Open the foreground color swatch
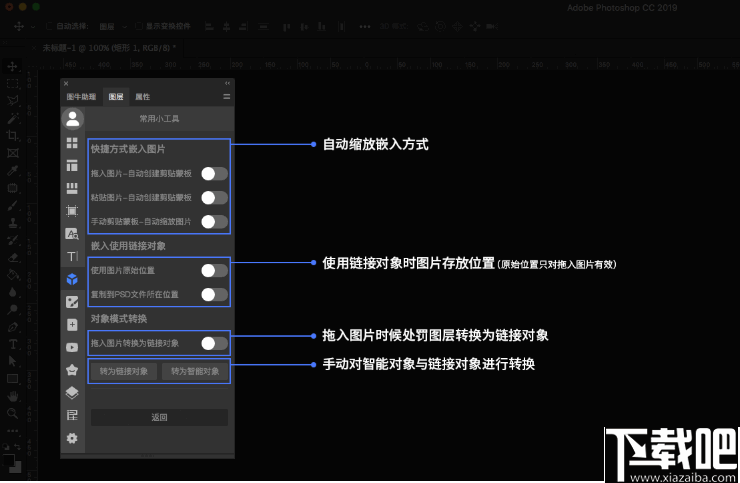Viewport: 740px width, 483px height. coord(9,459)
